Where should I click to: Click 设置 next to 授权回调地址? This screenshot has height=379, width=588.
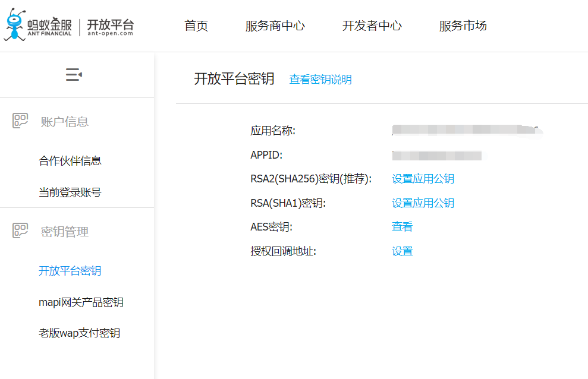(402, 251)
